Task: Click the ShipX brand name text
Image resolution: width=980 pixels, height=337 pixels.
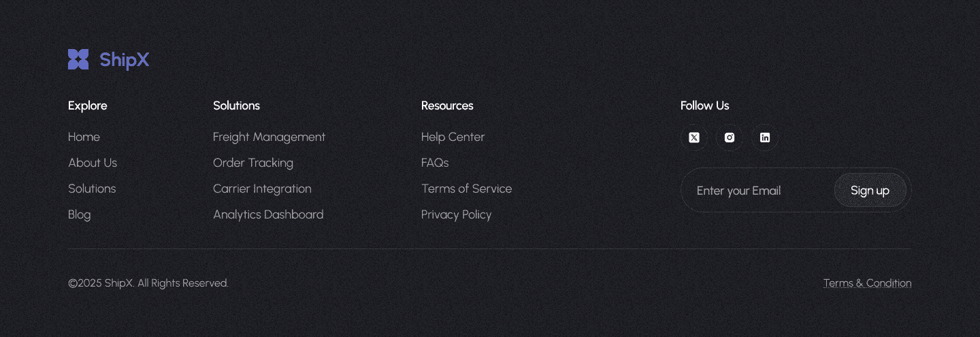Action: pos(125,60)
